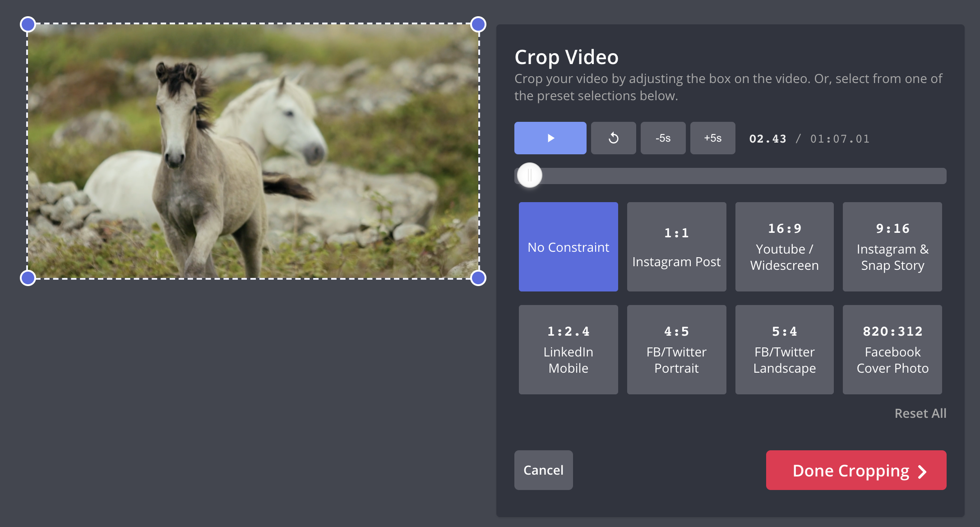Skip back with the -5s button
Screen dimensions: 980x527
coord(663,138)
